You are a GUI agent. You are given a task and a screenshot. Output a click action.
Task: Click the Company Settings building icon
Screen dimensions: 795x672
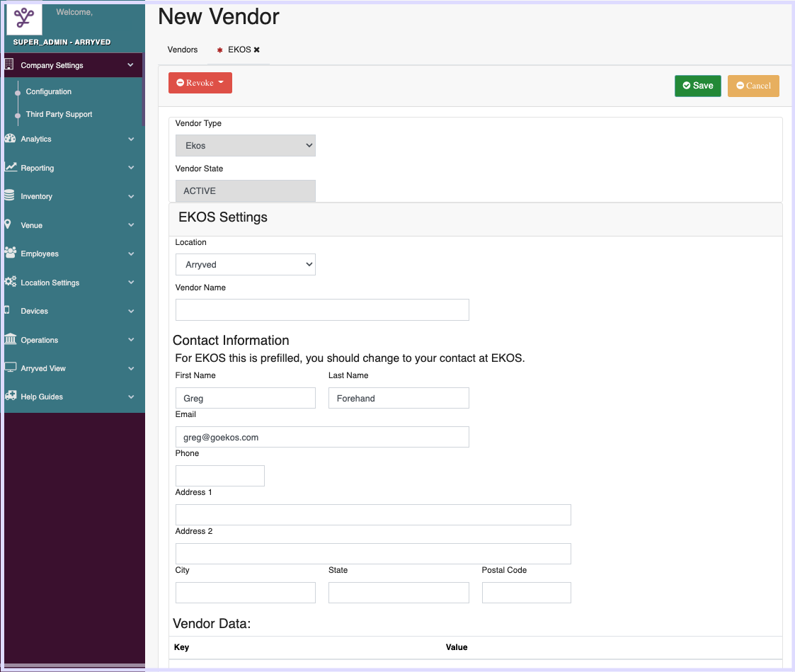click(x=8, y=64)
